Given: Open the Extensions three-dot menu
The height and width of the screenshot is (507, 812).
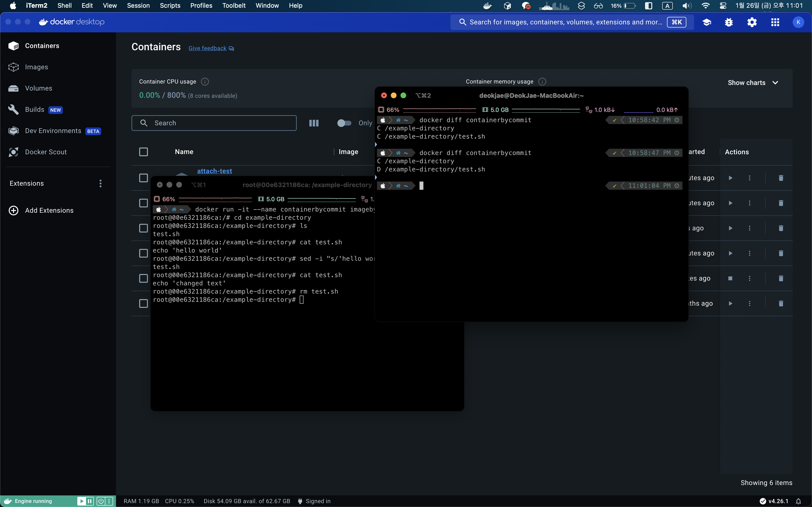Looking at the screenshot, I should pos(100,183).
